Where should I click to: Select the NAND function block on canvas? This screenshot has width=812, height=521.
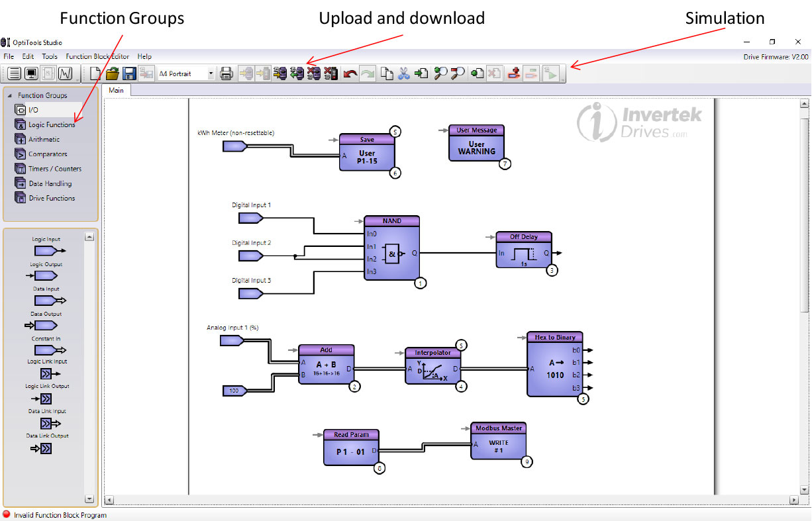(x=391, y=248)
